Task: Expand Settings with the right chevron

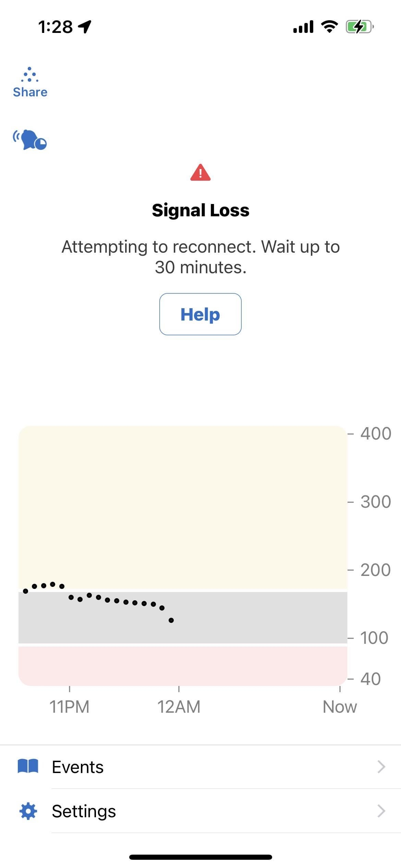Action: pyautogui.click(x=381, y=811)
